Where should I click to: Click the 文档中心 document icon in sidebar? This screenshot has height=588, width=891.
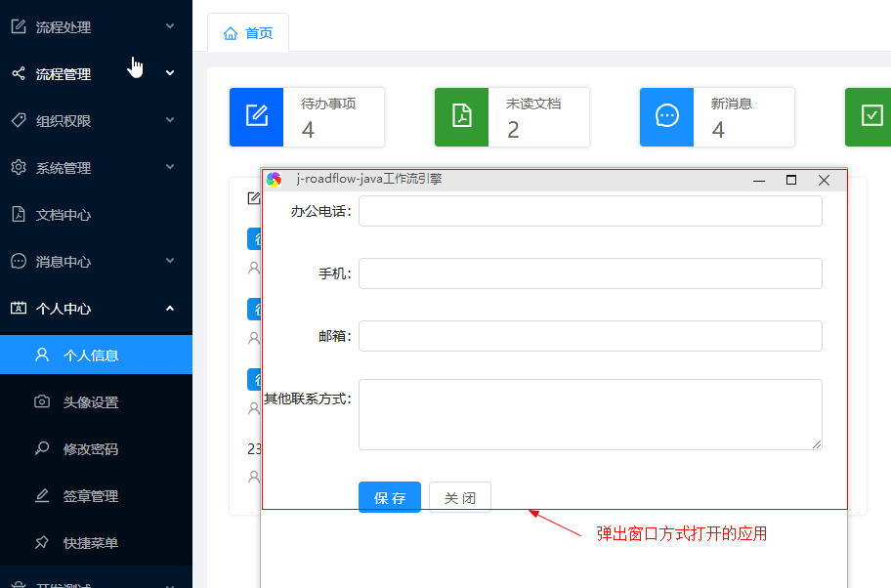[x=19, y=215]
